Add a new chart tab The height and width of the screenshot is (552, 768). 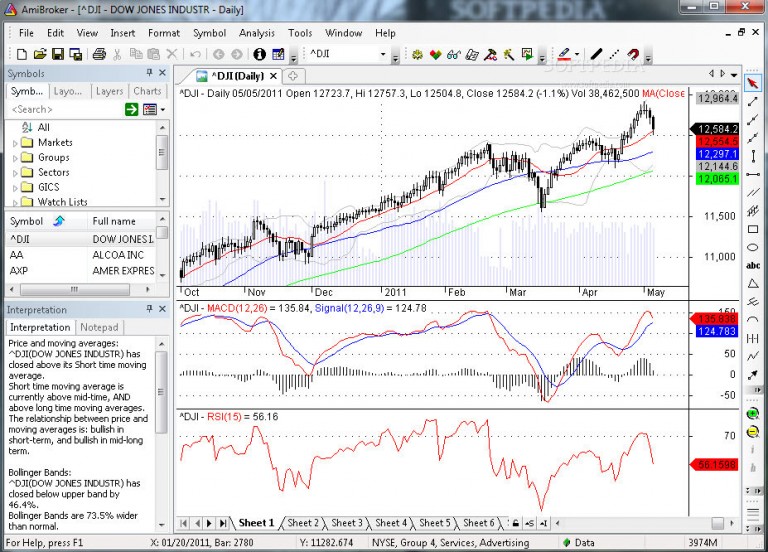pos(293,76)
